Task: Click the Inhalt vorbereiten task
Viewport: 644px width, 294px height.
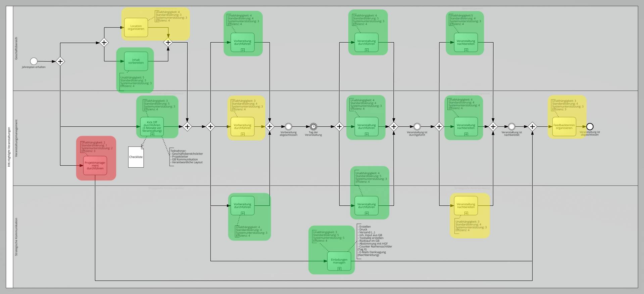Action: coord(136,61)
